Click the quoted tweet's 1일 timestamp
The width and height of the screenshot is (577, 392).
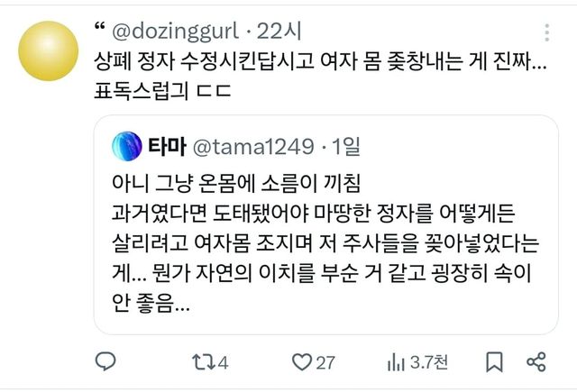(x=346, y=146)
